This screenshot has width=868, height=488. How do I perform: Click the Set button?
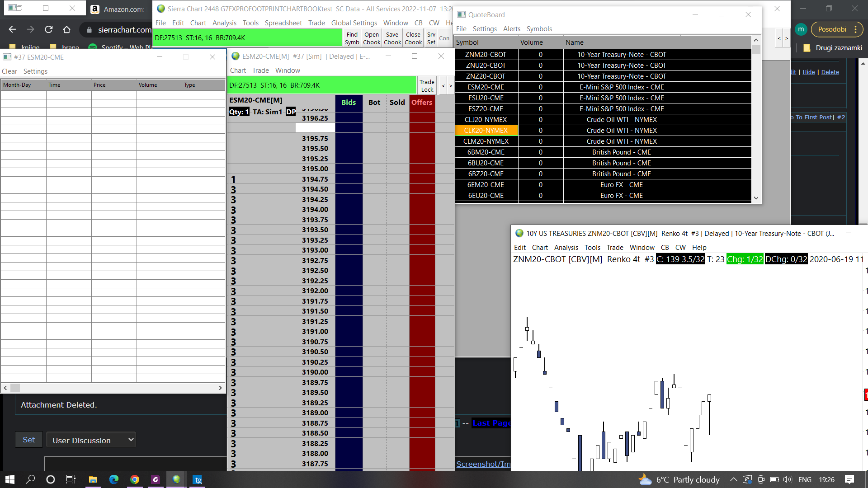(28, 440)
